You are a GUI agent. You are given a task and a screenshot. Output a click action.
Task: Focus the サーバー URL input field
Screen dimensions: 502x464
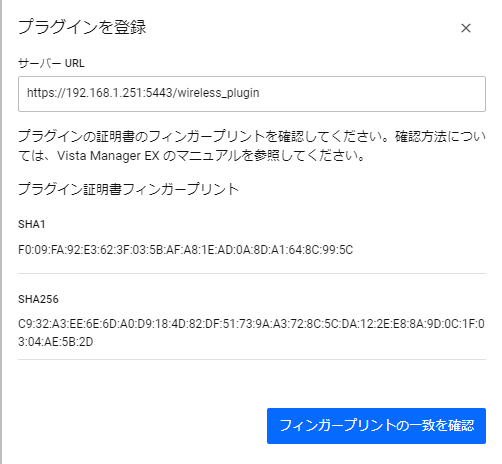(x=252, y=94)
